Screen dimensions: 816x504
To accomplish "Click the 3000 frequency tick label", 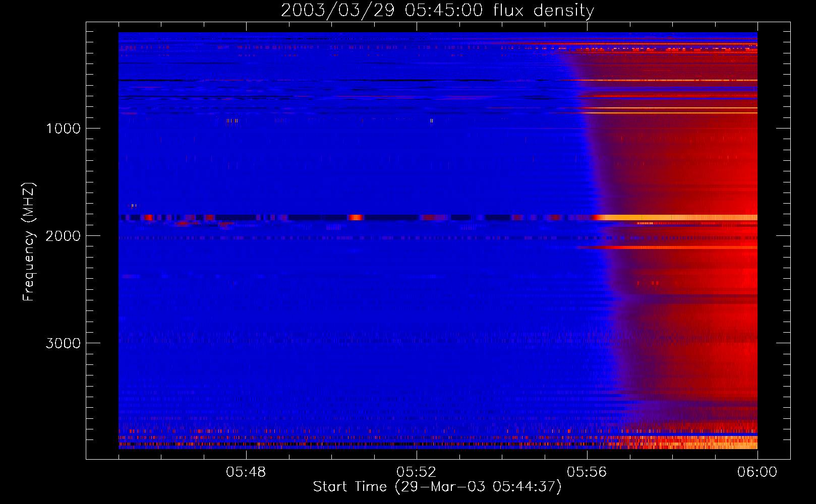I will tap(63, 343).
